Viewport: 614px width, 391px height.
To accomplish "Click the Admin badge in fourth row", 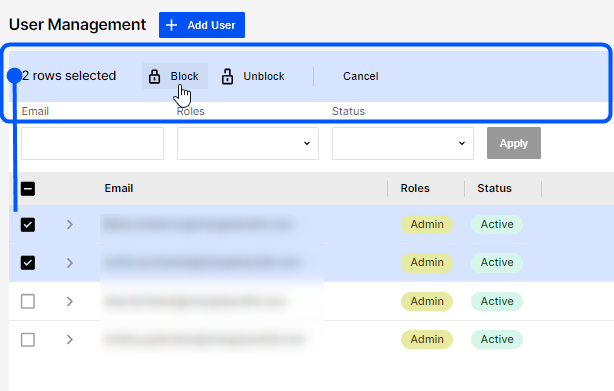I will pos(427,339).
